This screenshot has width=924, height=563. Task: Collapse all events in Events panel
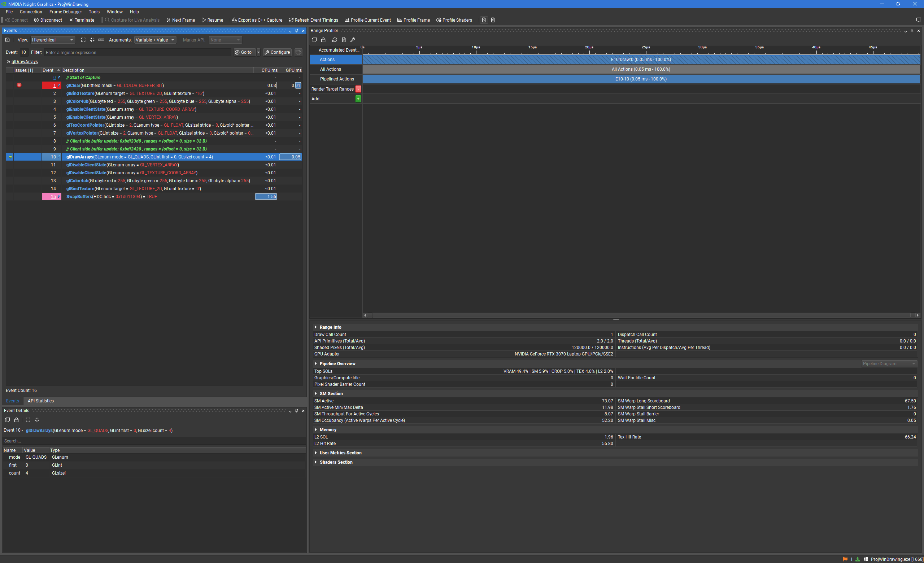(x=92, y=40)
